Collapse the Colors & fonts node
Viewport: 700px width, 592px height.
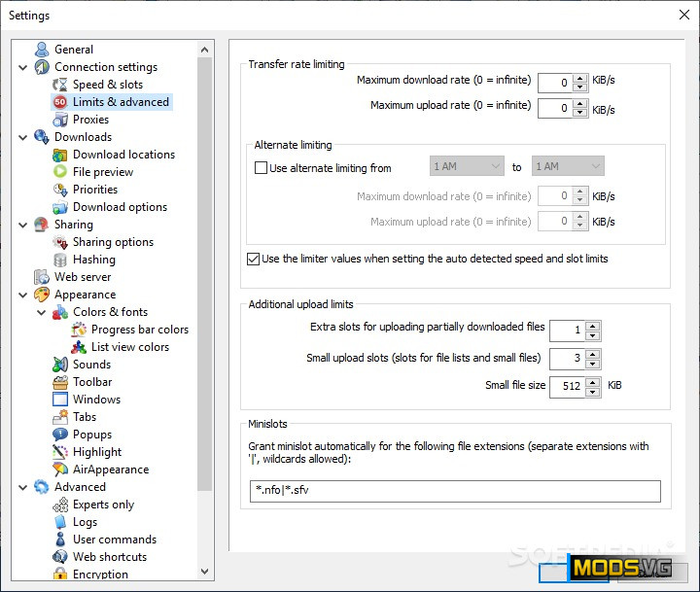click(42, 312)
